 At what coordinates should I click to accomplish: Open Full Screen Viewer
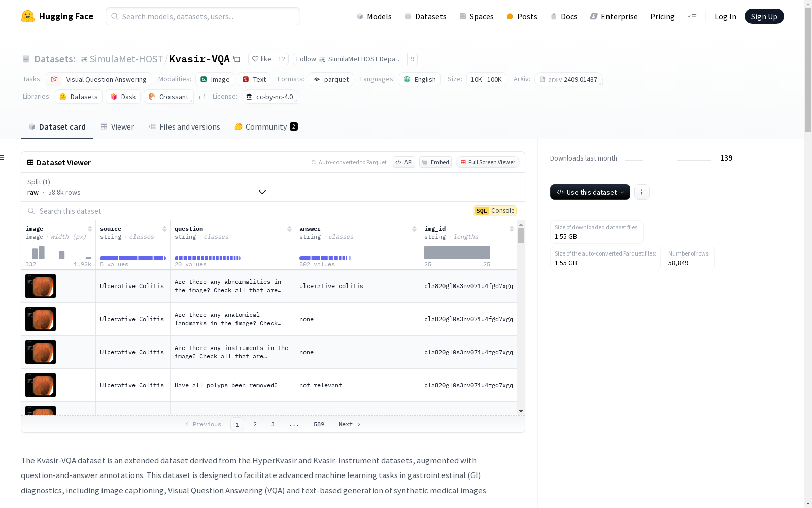[488, 162]
